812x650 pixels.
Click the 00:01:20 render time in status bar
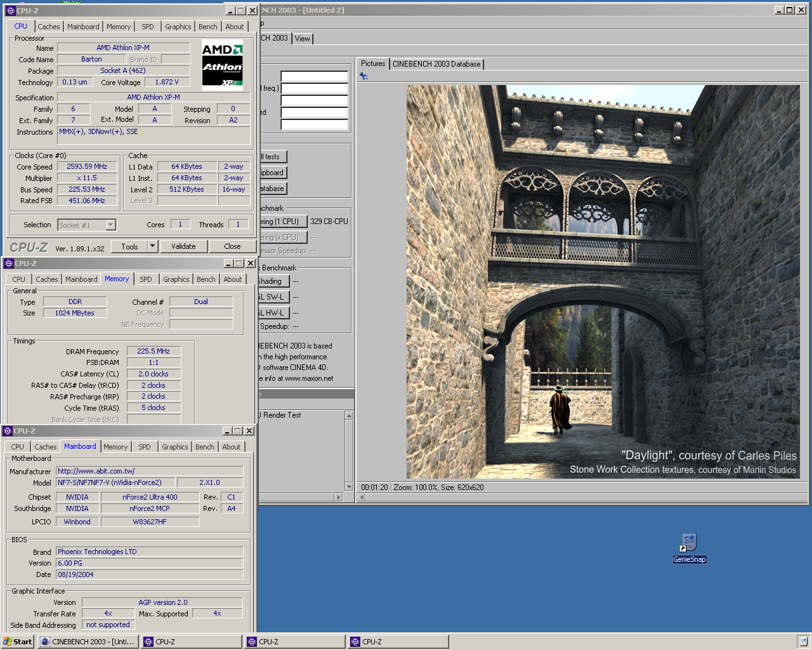coord(374,487)
